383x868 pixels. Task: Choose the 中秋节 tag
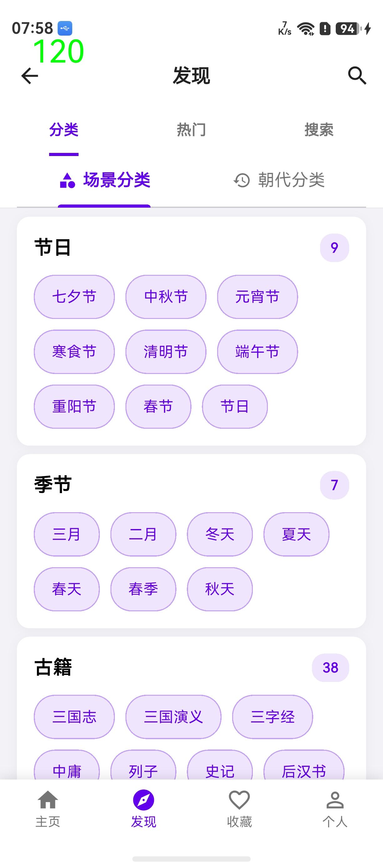pyautogui.click(x=166, y=297)
